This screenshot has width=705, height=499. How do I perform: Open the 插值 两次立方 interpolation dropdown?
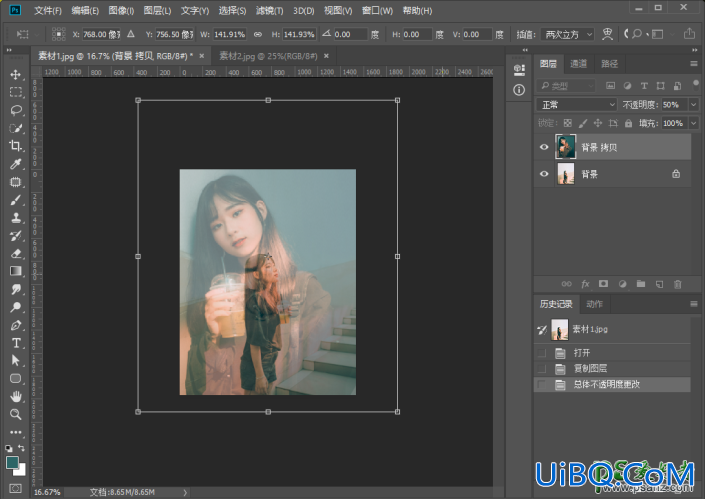pyautogui.click(x=567, y=34)
